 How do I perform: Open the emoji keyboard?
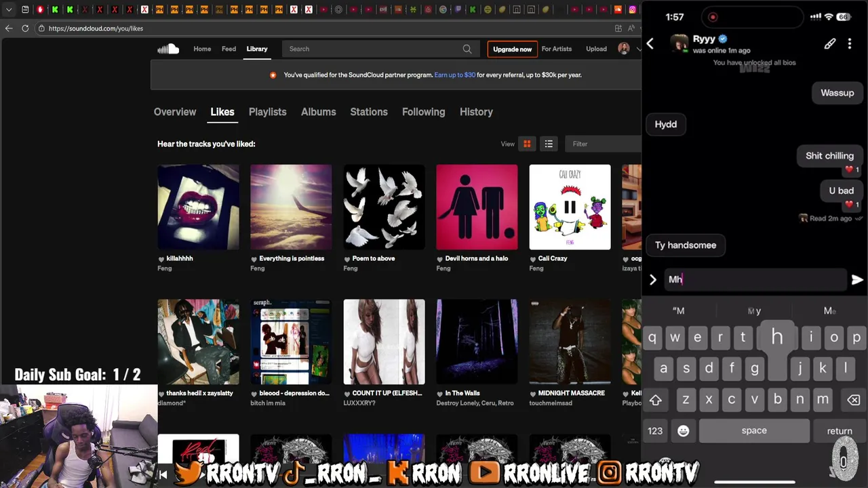pyautogui.click(x=683, y=431)
